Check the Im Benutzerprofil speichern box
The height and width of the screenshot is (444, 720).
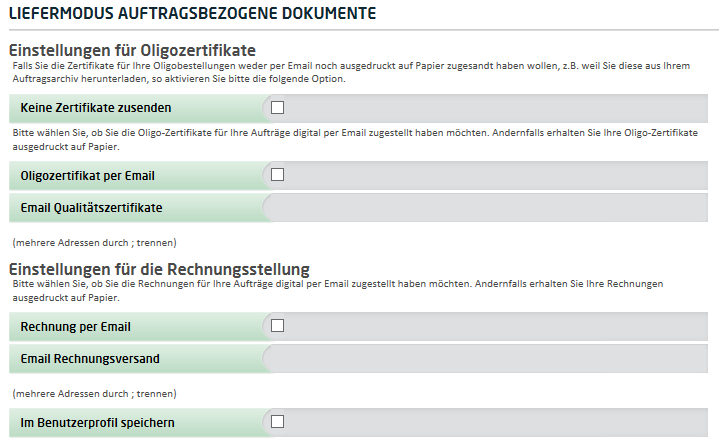pyautogui.click(x=278, y=422)
